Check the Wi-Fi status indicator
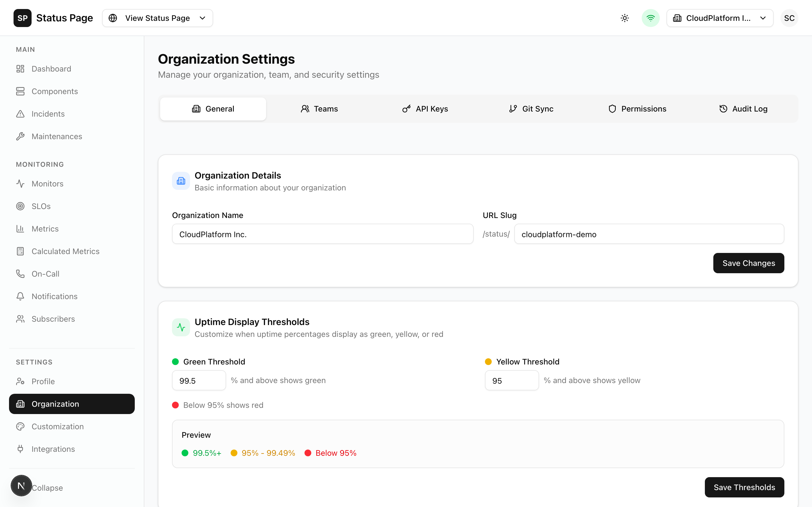The width and height of the screenshot is (812, 507). pos(650,18)
